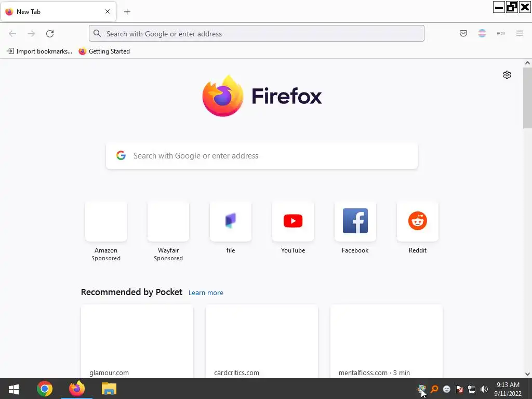Select the New Tab tab
Screen dimensions: 532x399
click(x=58, y=11)
